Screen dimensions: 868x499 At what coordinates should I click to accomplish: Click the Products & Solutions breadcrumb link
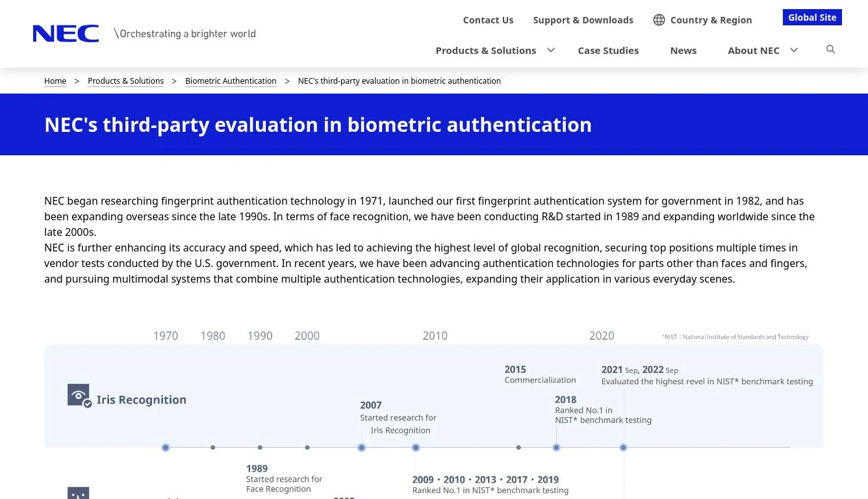(x=125, y=81)
